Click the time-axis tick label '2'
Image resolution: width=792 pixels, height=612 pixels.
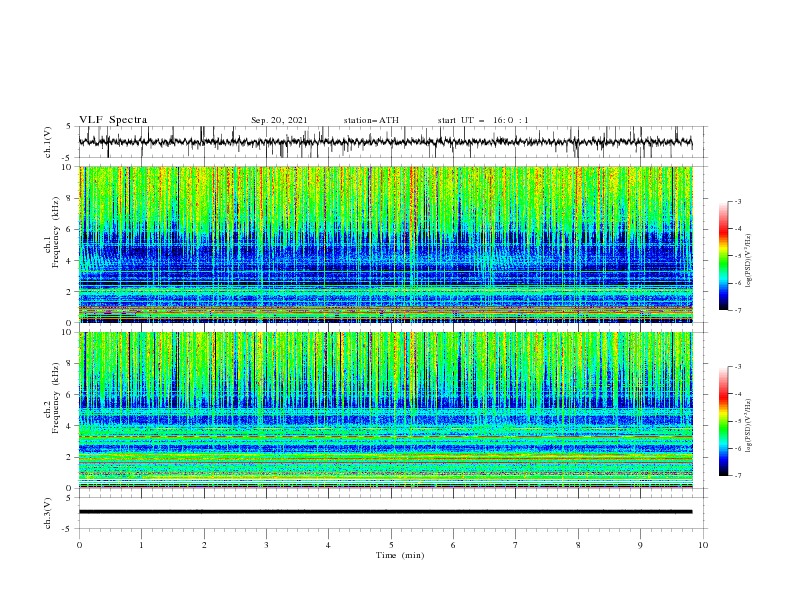[x=204, y=545]
